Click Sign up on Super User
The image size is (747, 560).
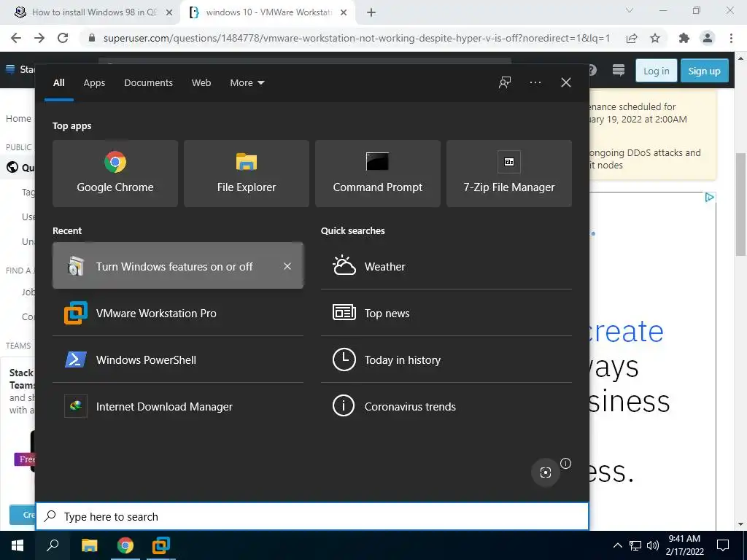coord(704,71)
